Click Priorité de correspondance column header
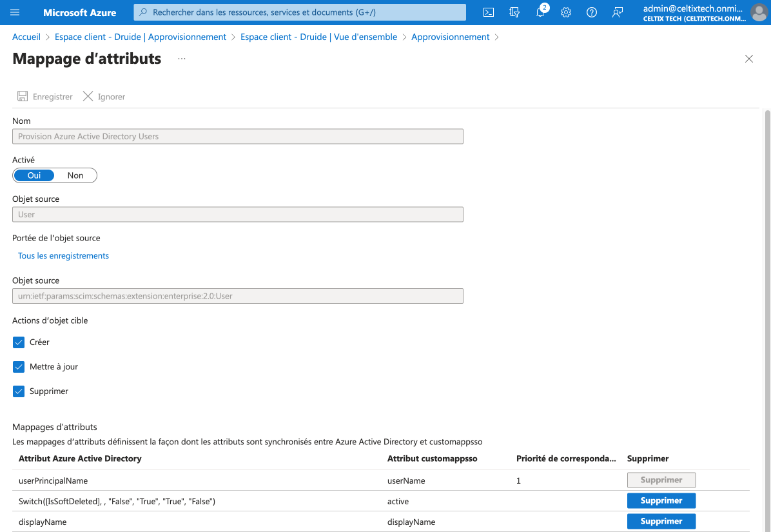 click(x=566, y=458)
